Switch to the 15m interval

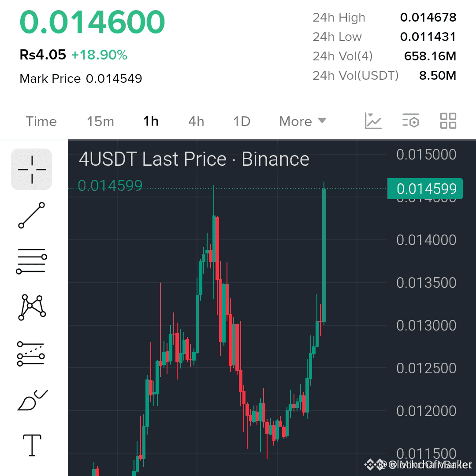[100, 122]
